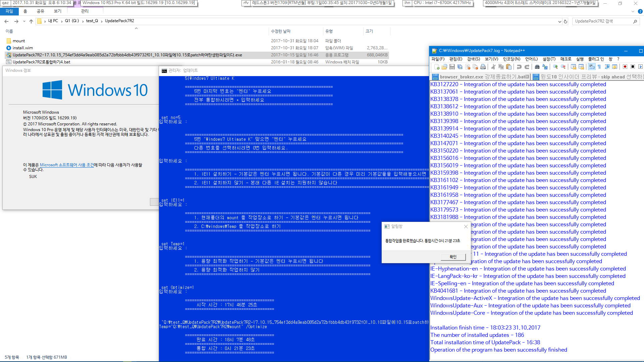Start macro recording with red dot icon
The width and height of the screenshot is (644, 362).
(x=625, y=67)
